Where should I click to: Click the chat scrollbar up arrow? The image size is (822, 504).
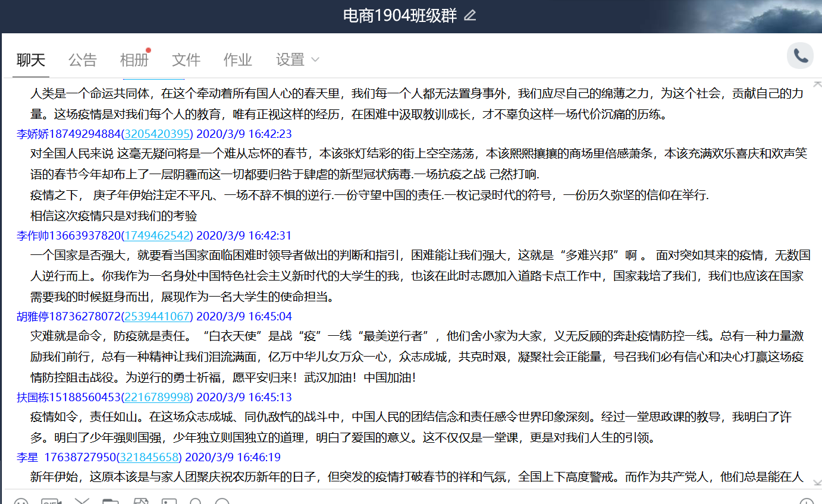pyautogui.click(x=817, y=84)
